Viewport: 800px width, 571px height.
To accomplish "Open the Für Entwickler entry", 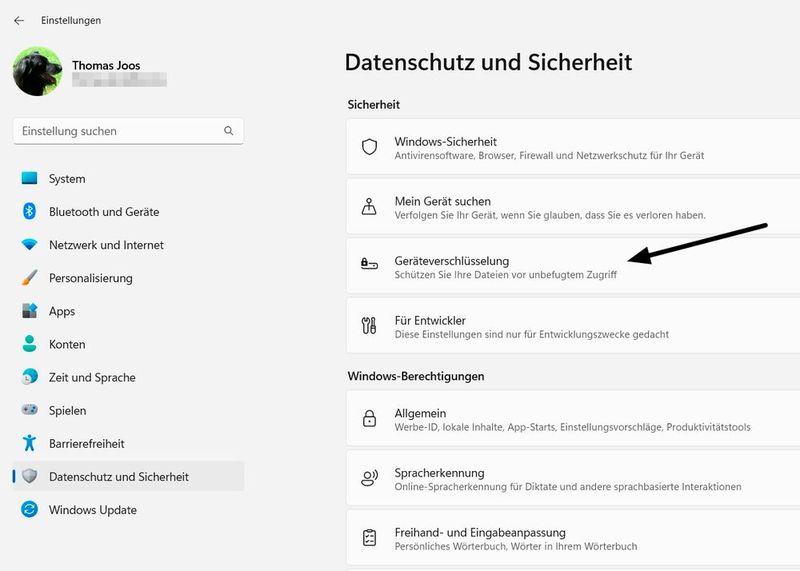I will tap(573, 326).
